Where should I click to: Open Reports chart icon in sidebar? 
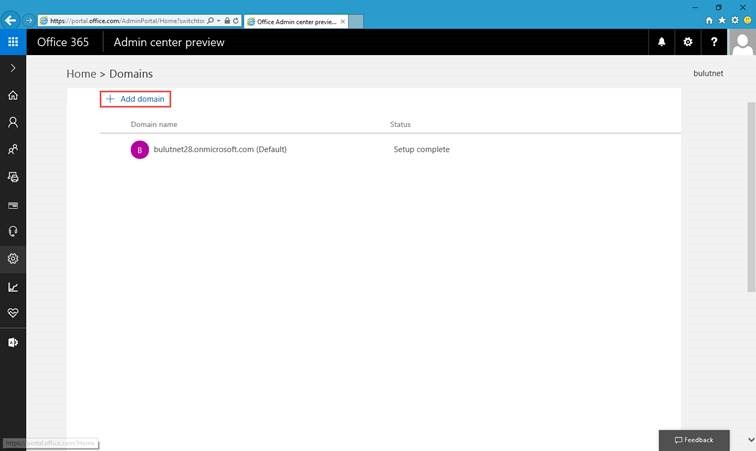pyautogui.click(x=13, y=287)
